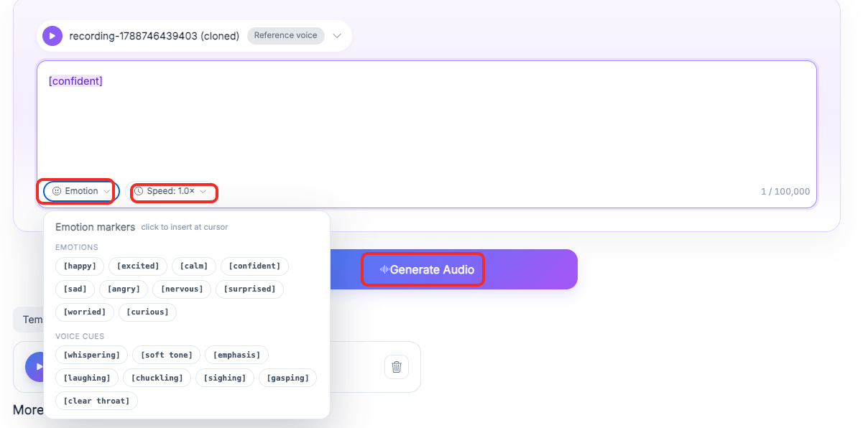Image resolution: width=868 pixels, height=428 pixels.
Task: Open the Emotion dropdown menu
Action: (81, 192)
